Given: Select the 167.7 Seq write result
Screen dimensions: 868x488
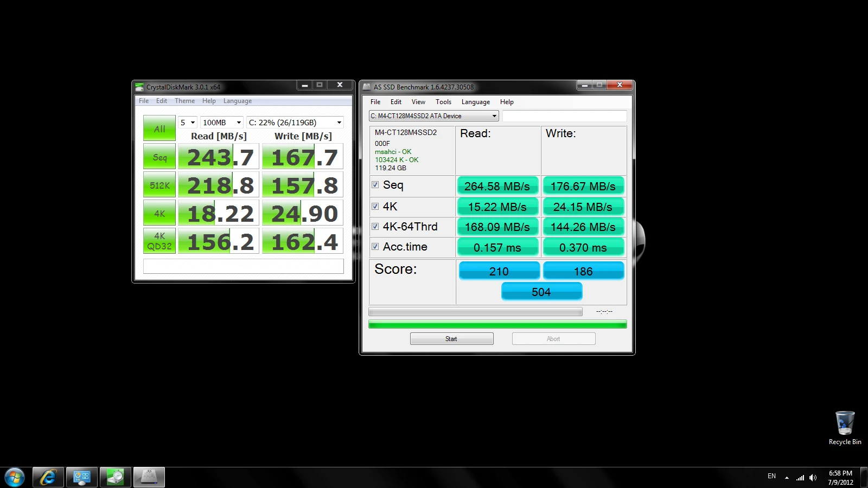Looking at the screenshot, I should coord(303,157).
